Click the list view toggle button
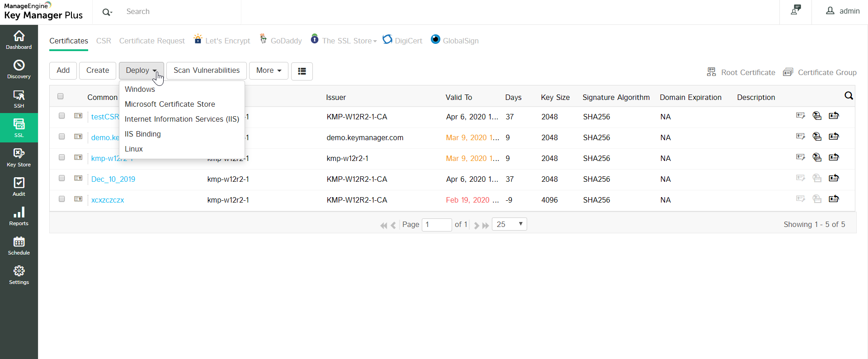Viewport: 868px width, 359px height. coord(302,71)
